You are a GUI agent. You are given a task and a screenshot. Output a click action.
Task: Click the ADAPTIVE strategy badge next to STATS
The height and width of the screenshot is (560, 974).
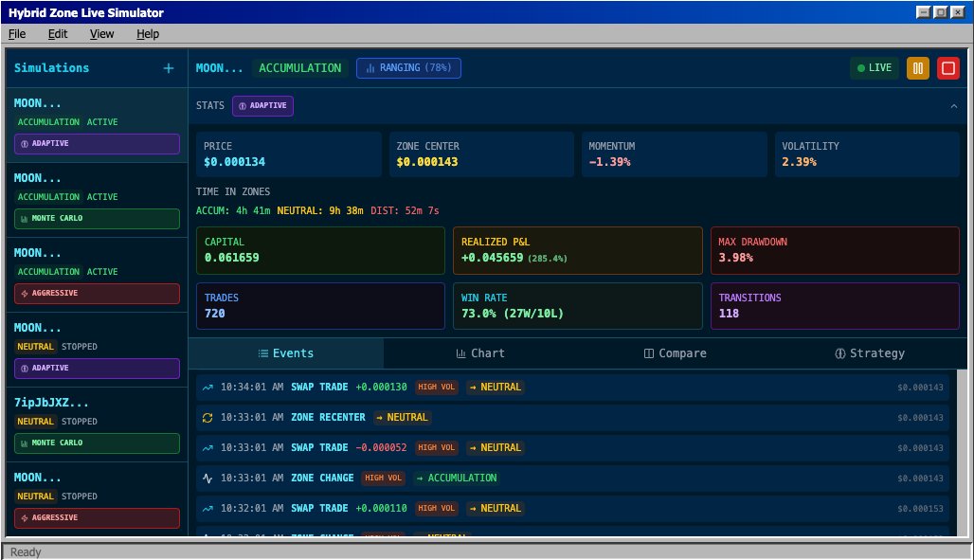coord(262,106)
